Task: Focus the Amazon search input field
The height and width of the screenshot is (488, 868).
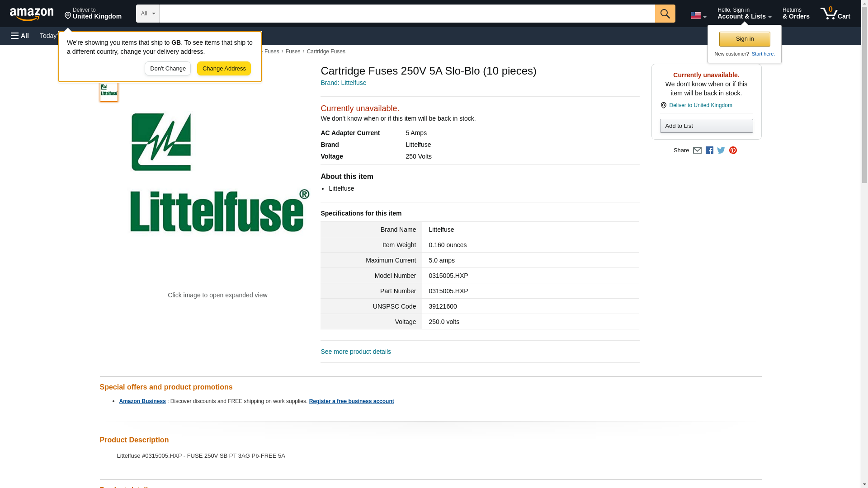Action: click(407, 14)
